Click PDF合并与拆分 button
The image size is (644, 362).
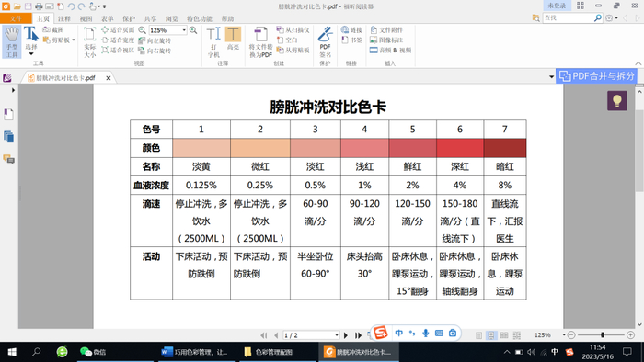[596, 76]
